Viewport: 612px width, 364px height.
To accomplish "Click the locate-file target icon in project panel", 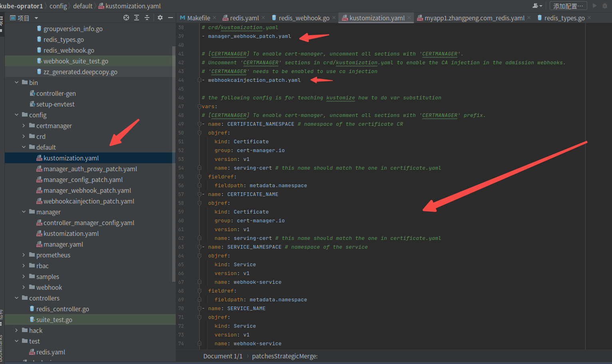I will pos(126,18).
